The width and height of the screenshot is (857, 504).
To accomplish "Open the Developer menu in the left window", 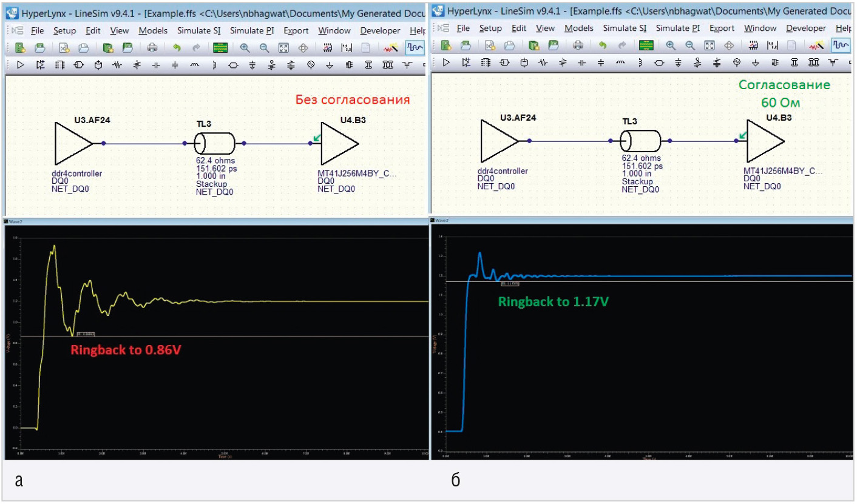I will [381, 30].
